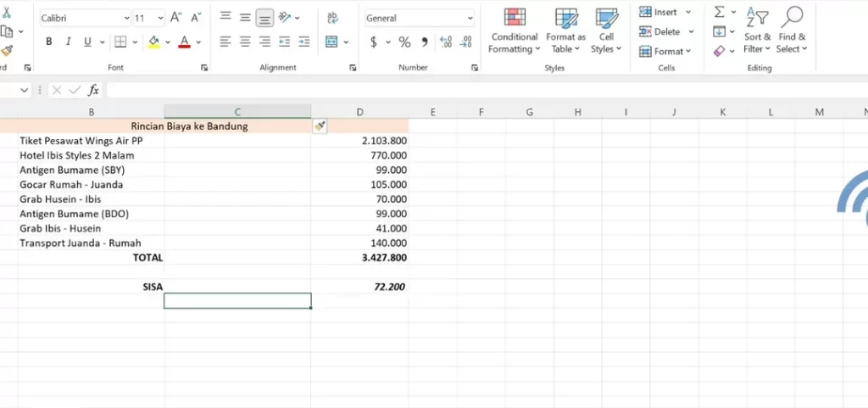Viewport: 868px width, 408px height.
Task: Click the Paste Options floating icon
Action: (x=320, y=126)
